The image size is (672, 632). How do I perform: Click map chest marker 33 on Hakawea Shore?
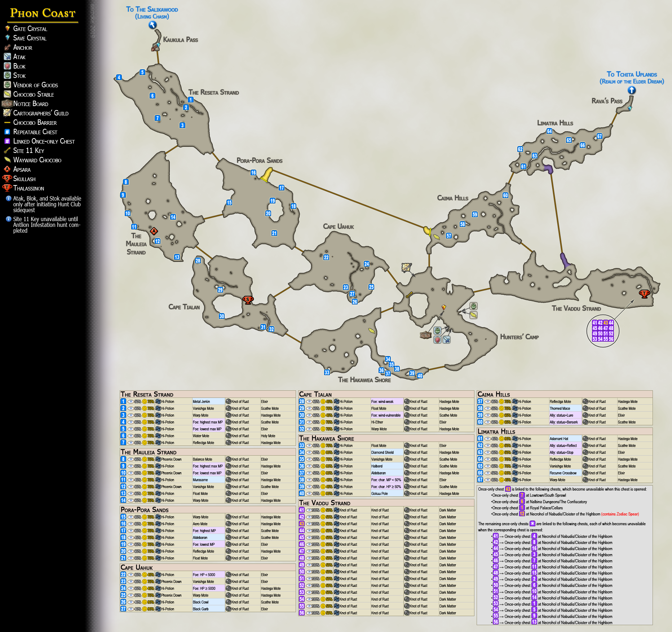pos(327,372)
